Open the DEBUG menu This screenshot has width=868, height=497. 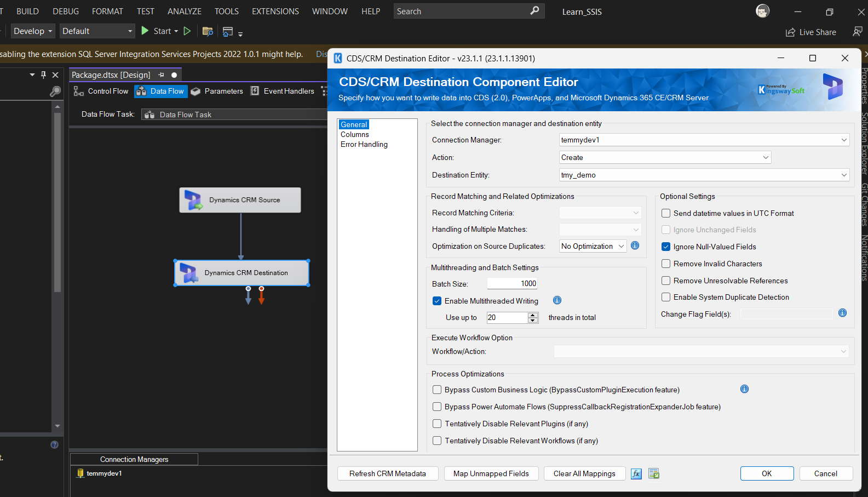[66, 11]
